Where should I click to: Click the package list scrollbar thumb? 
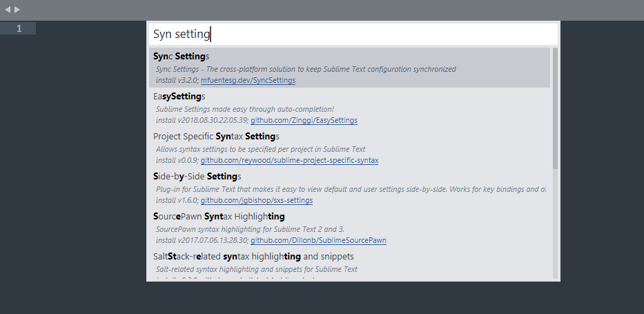(x=555, y=108)
